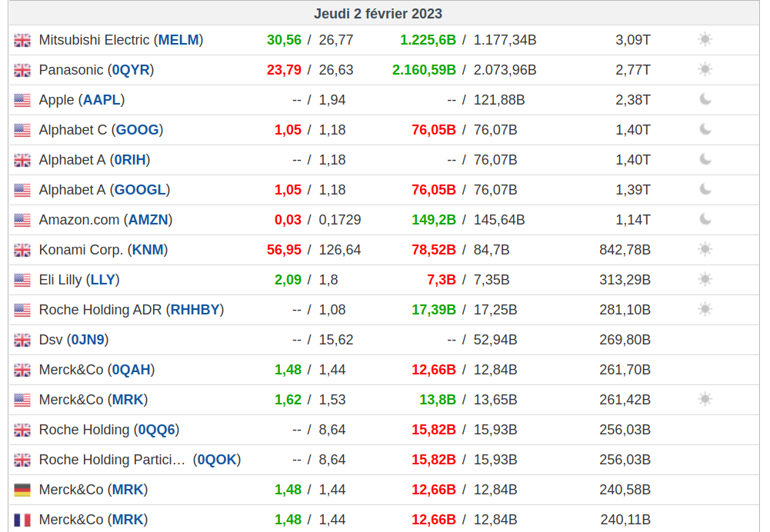Image resolution: width=770 pixels, height=532 pixels.
Task: Click the sun icon in Roche Holding ADR row
Action: [x=705, y=309]
